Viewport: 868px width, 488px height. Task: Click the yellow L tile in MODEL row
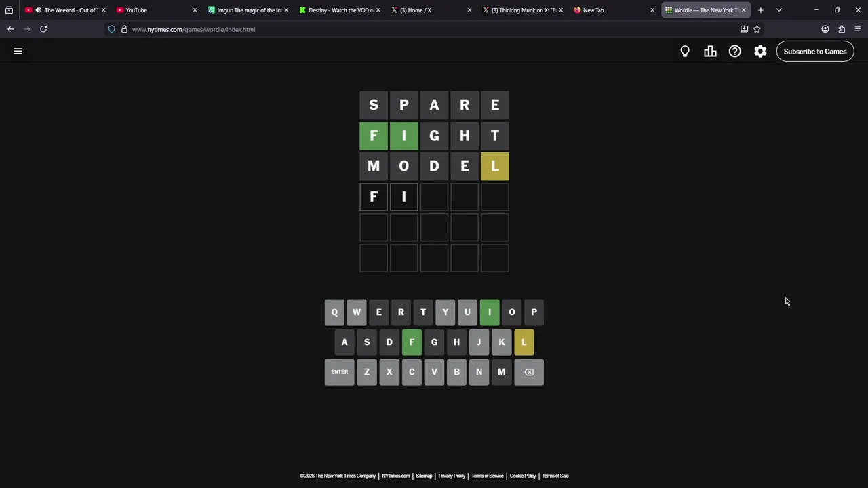click(495, 166)
